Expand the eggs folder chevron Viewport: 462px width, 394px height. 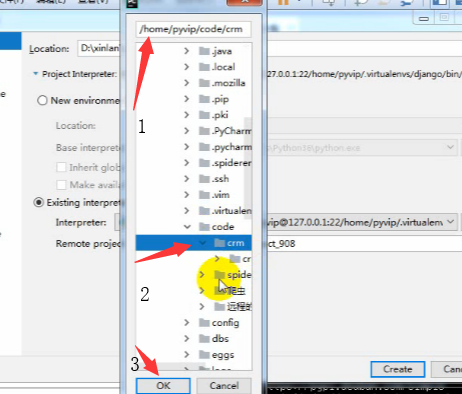pyautogui.click(x=187, y=355)
